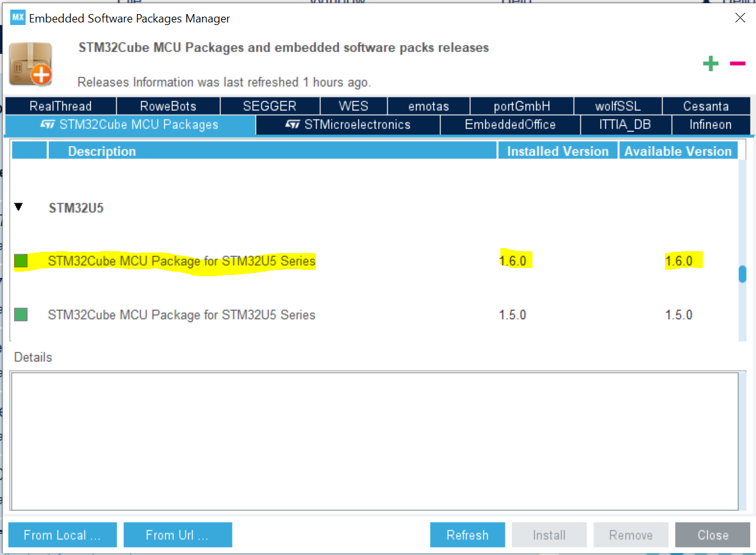This screenshot has width=756, height=555.
Task: Click the package list scrollbar
Action: (x=742, y=274)
